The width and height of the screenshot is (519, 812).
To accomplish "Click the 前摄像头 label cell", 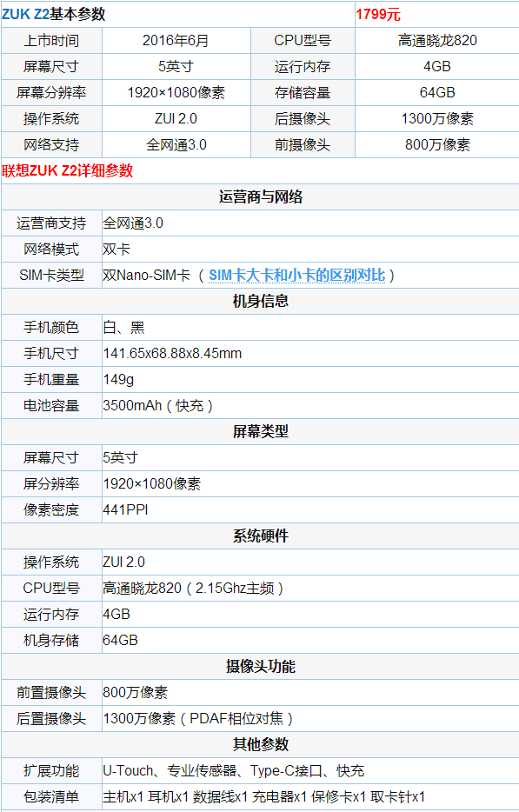I will (303, 145).
